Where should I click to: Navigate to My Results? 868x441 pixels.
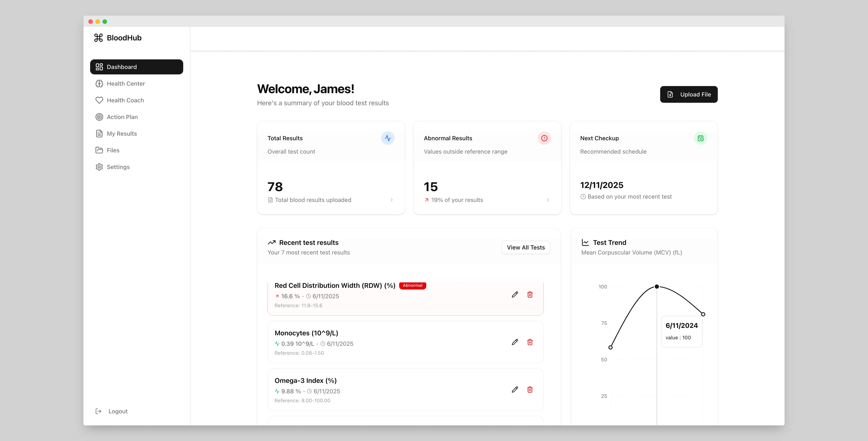(121, 133)
